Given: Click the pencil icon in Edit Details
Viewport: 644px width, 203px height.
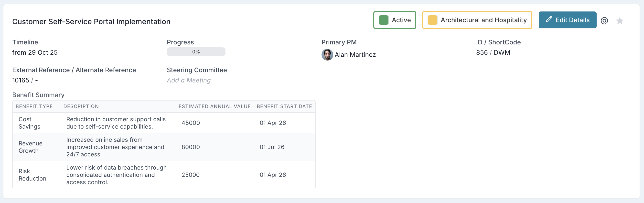Looking at the screenshot, I should [549, 20].
